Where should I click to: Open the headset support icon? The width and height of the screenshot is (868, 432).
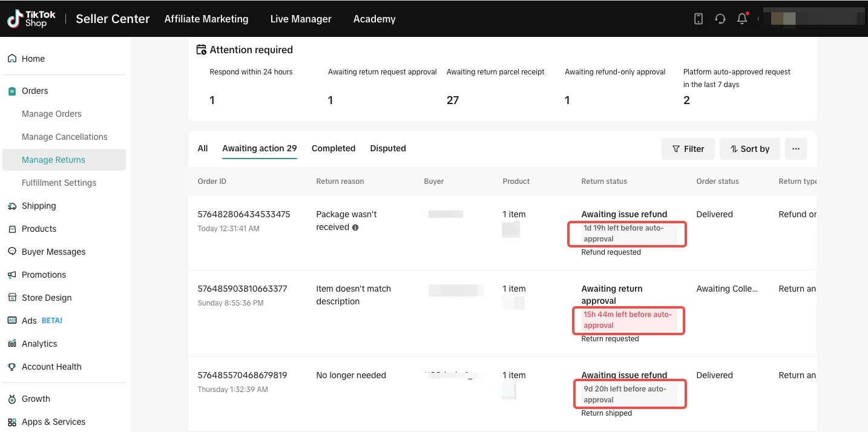point(720,19)
